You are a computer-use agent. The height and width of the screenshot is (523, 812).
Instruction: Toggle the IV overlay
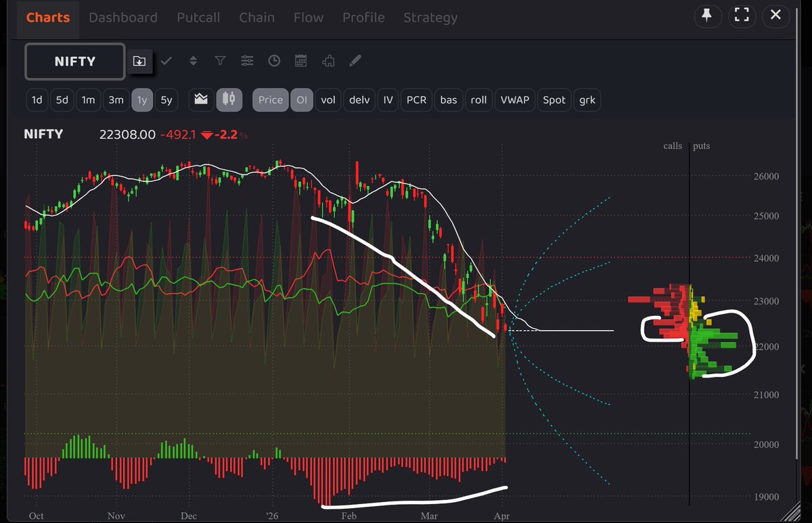pyautogui.click(x=388, y=100)
